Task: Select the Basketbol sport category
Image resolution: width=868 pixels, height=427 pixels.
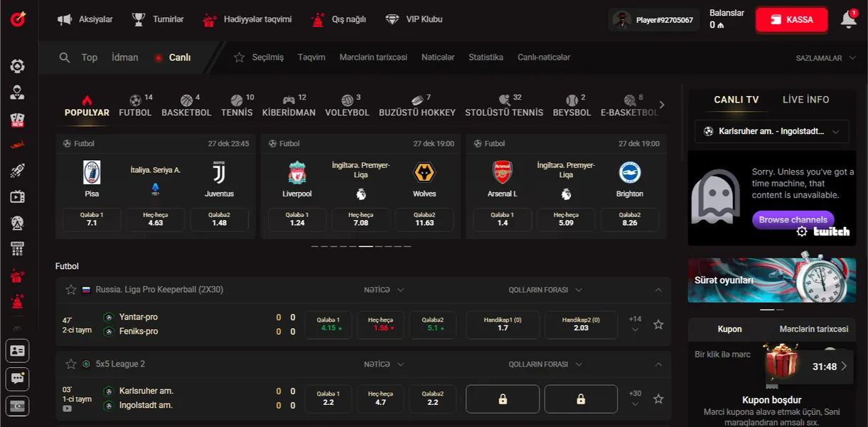Action: pos(186,106)
